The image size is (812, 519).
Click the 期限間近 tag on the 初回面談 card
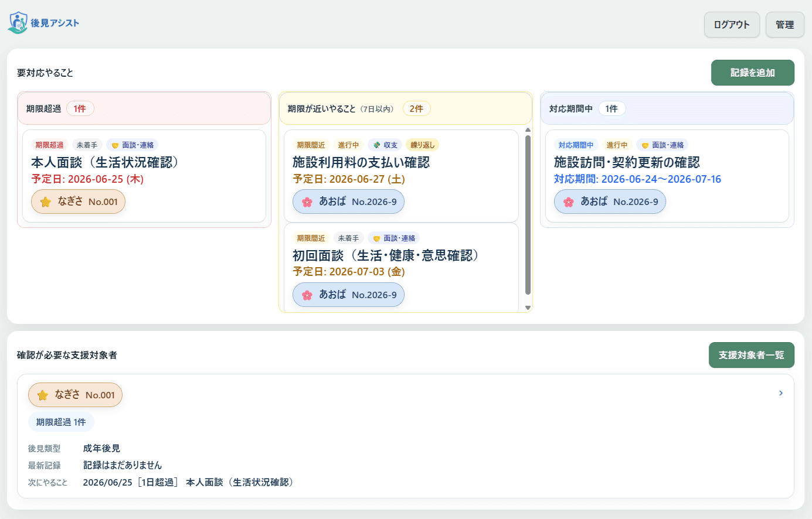tap(311, 238)
